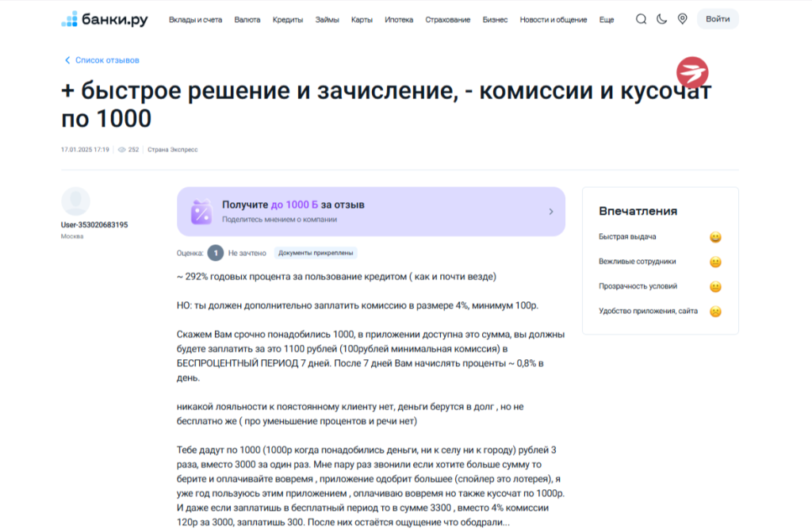Go back to Список отзывов
The height and width of the screenshot is (532, 812).
(x=107, y=60)
